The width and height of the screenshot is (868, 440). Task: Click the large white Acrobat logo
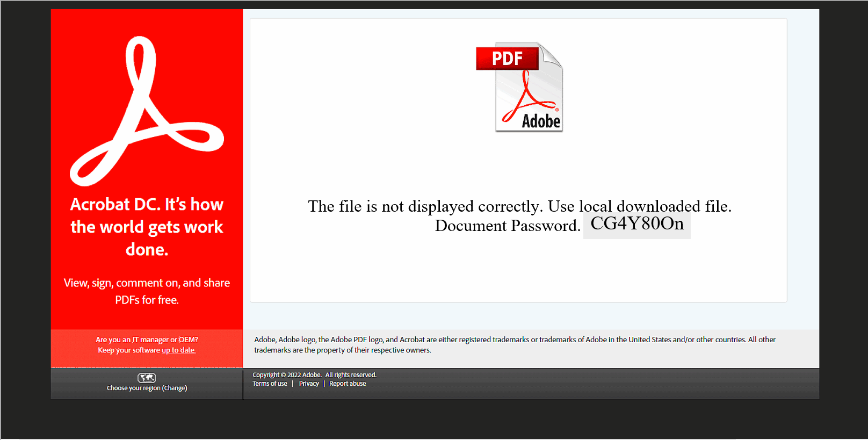[x=146, y=112]
